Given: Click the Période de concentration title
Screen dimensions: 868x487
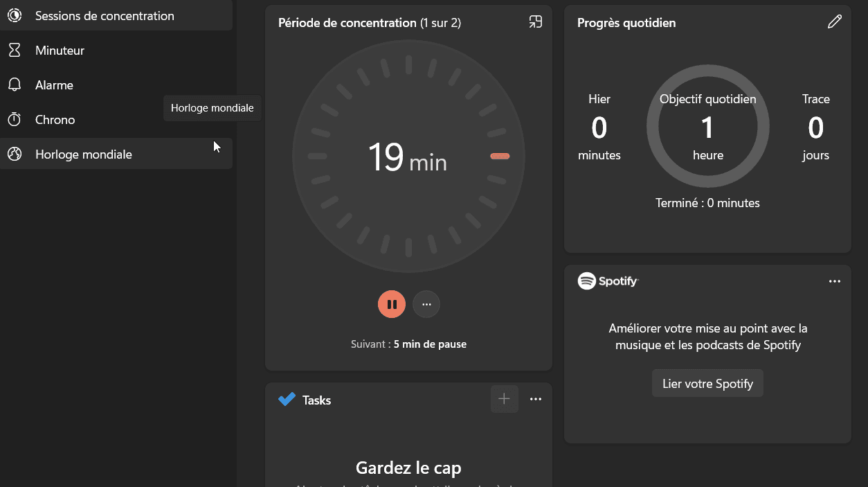Looking at the screenshot, I should pyautogui.click(x=370, y=23).
